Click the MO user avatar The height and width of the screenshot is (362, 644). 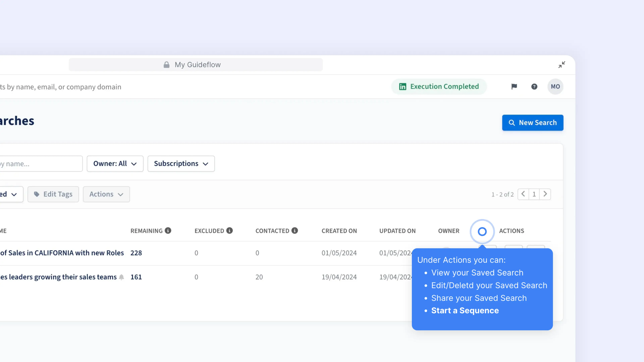point(555,86)
